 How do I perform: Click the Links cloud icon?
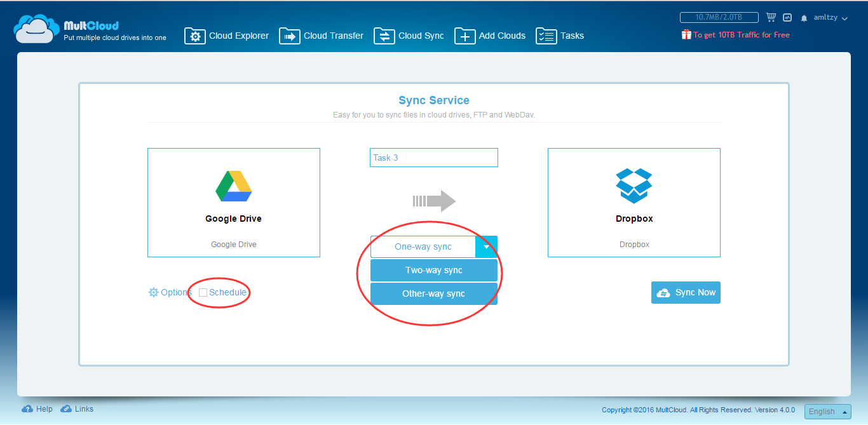[66, 409]
